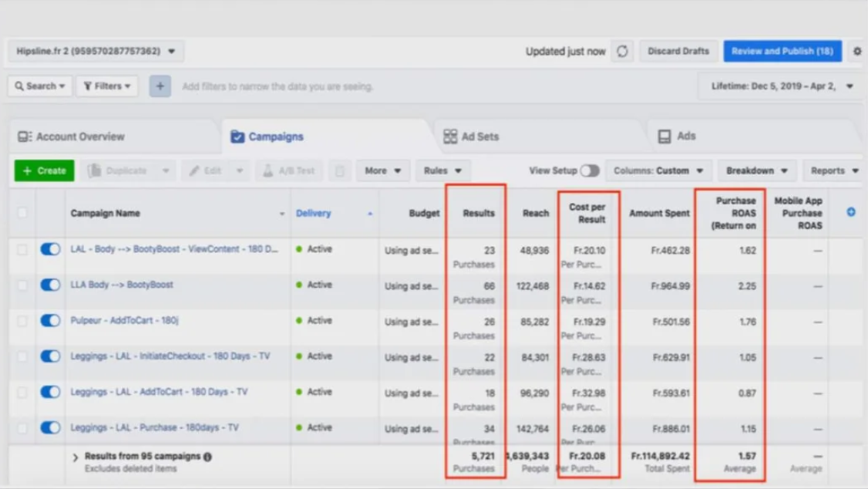Click the A/B Test flask icon
The height and width of the screenshot is (489, 868).
click(268, 170)
